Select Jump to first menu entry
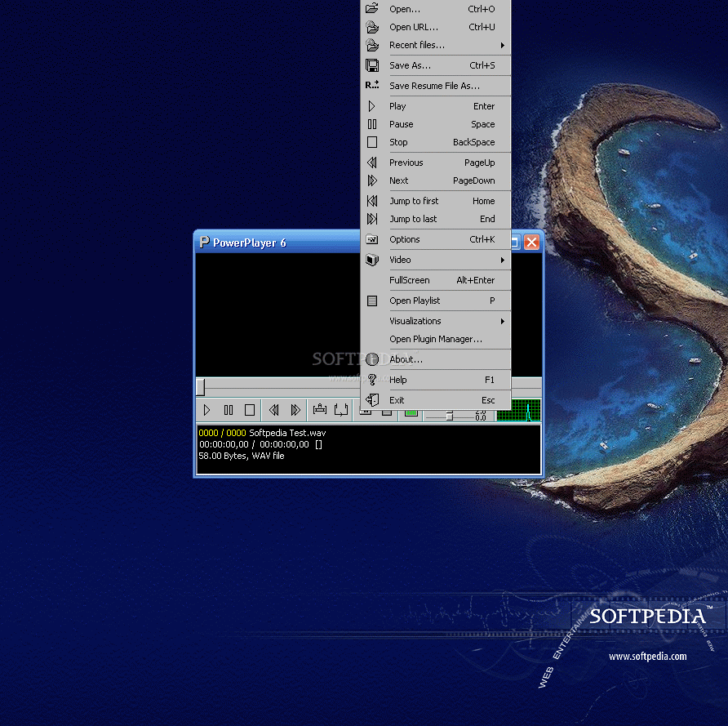728x726 pixels. coord(436,201)
